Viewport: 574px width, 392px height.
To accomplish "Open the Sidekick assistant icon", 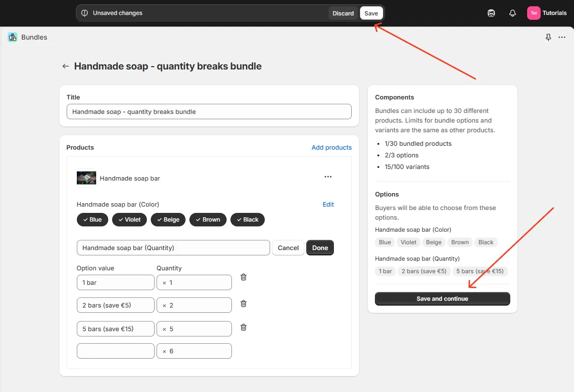I will 491,13.
